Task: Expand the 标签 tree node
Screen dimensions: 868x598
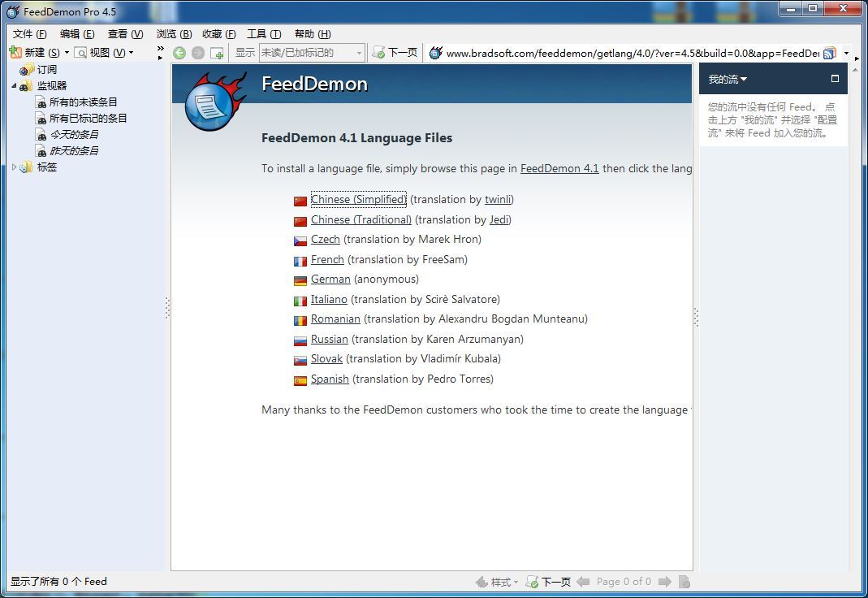Action: pos(14,167)
